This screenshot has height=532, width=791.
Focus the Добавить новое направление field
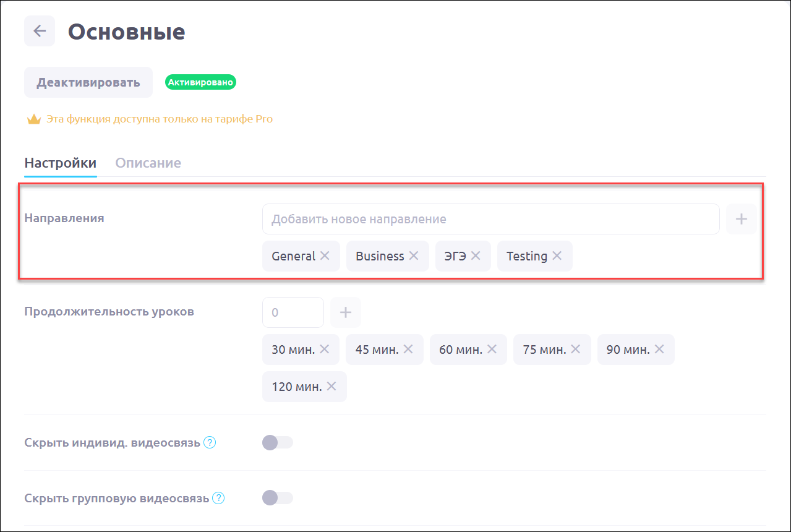tap(490, 219)
